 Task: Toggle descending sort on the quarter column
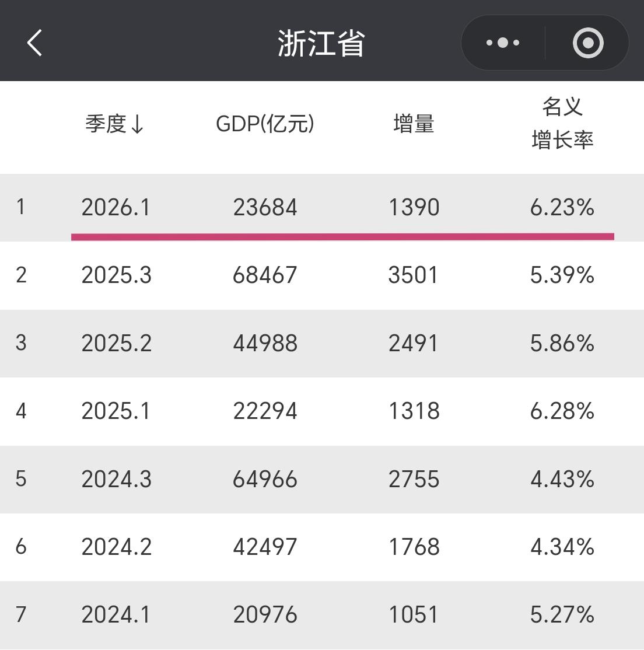(138, 125)
